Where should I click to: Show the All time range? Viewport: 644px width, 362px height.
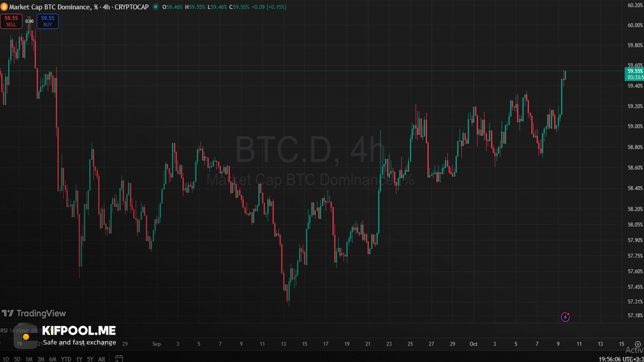(101, 359)
